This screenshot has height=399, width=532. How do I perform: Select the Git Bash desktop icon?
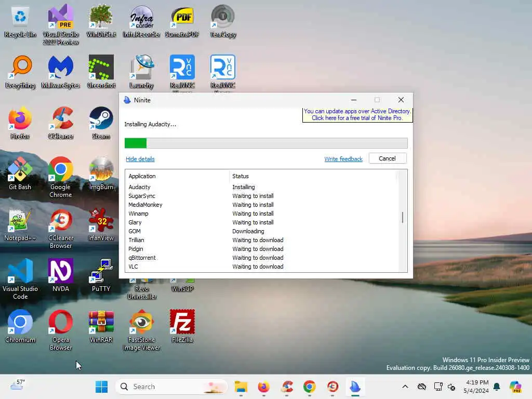[x=20, y=174]
